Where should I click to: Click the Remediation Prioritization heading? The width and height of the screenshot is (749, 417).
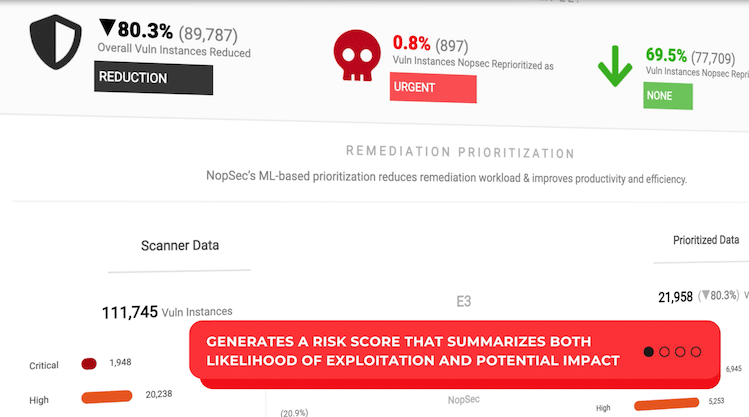460,152
